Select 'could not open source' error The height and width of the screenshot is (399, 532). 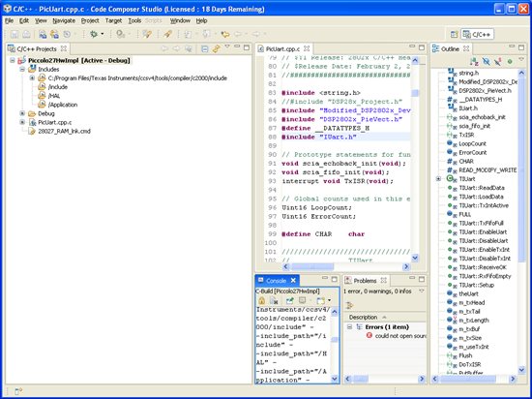(400, 336)
